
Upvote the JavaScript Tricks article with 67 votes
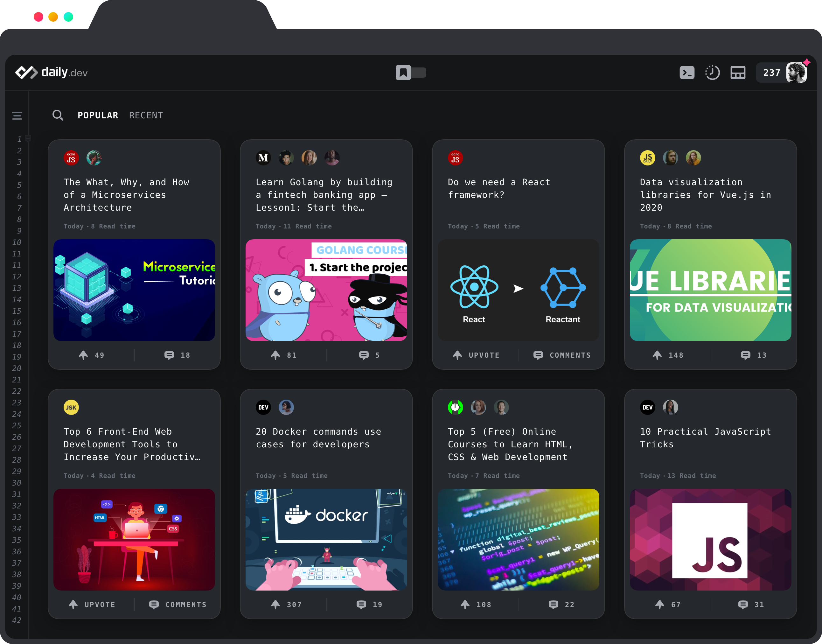tap(668, 605)
